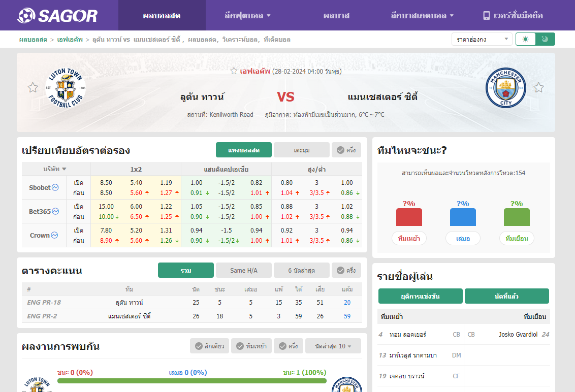Screen dimensions: 575x392
Task: Vote for a draw button
Action: click(x=463, y=238)
